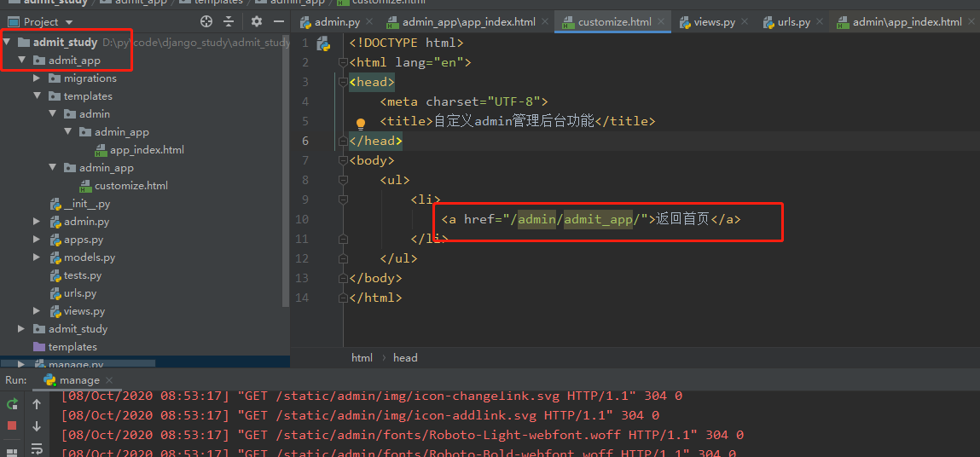980x457 pixels.
Task: Expand the apps.py tree node arrow
Action: pyautogui.click(x=37, y=240)
